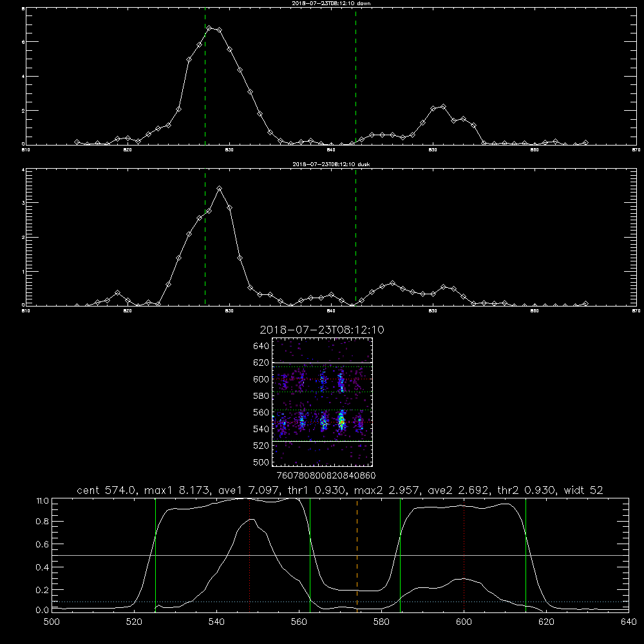Click the '540' x-axis label of bottom plot

point(216,621)
